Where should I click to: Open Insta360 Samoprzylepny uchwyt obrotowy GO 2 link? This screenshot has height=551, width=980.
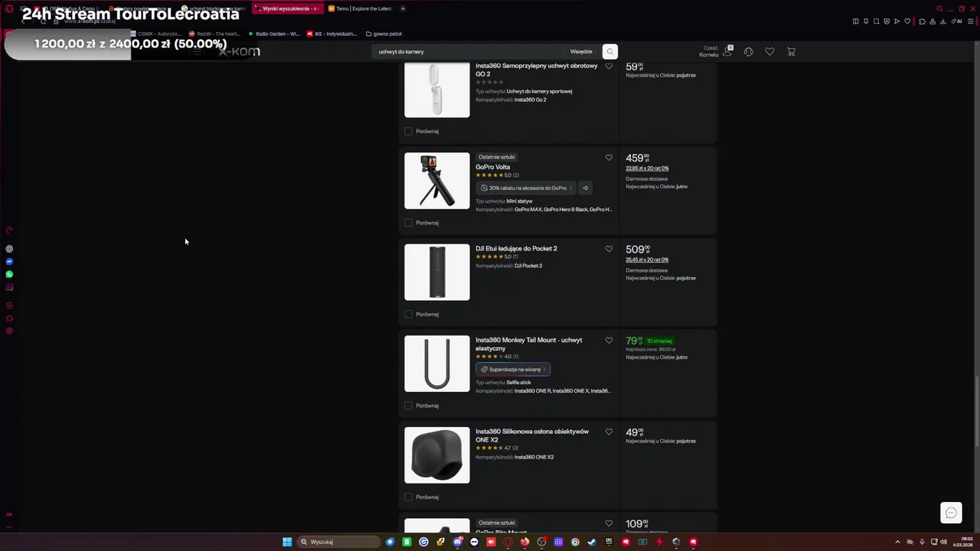tap(536, 70)
